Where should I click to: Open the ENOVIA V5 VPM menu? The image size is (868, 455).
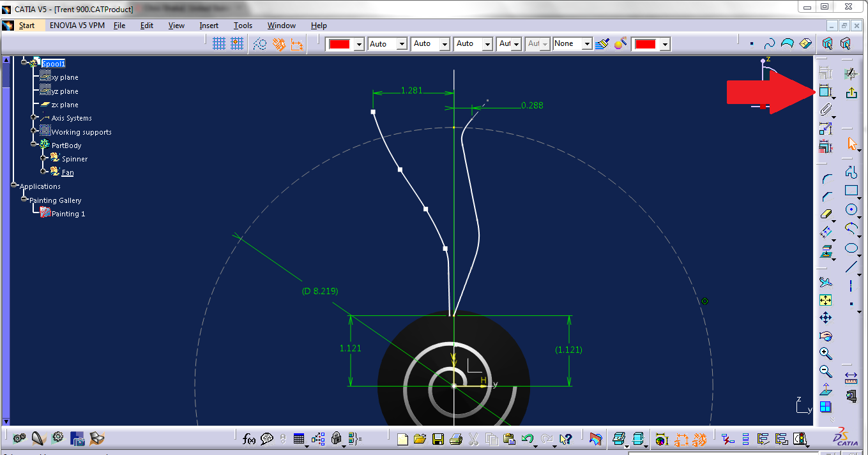pyautogui.click(x=77, y=26)
